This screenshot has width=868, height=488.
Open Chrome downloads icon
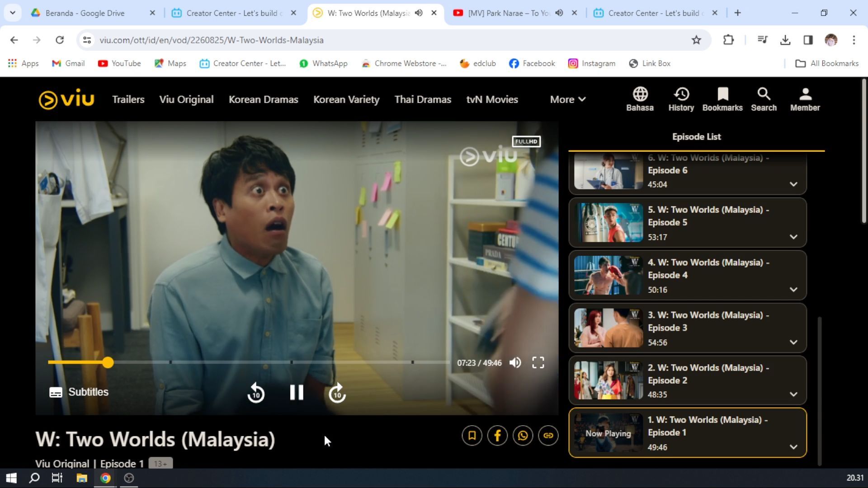(x=785, y=40)
